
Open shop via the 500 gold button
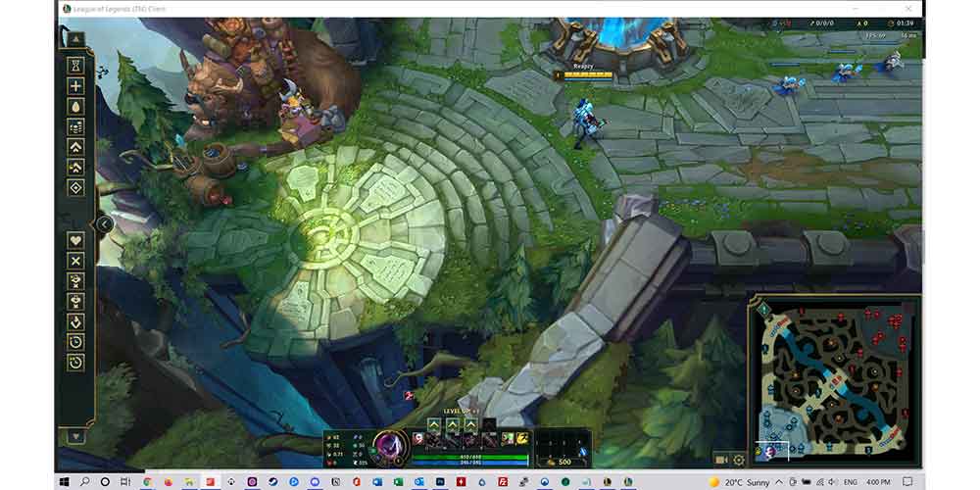pyautogui.click(x=561, y=462)
